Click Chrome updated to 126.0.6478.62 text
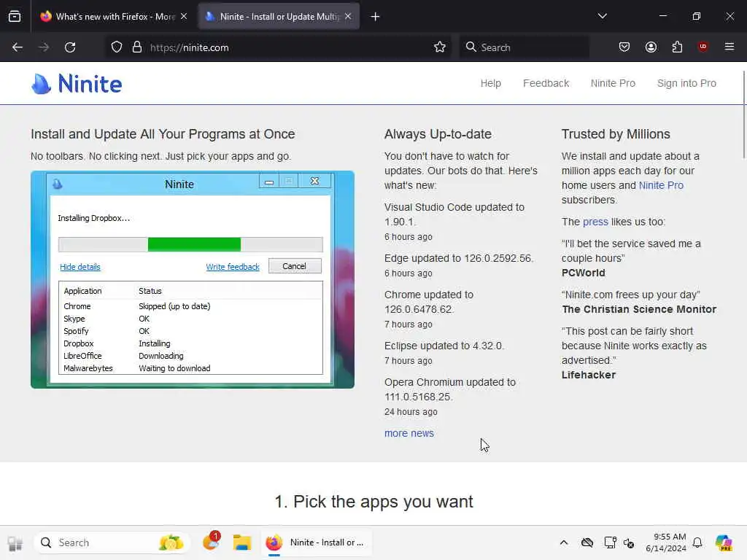 click(429, 302)
